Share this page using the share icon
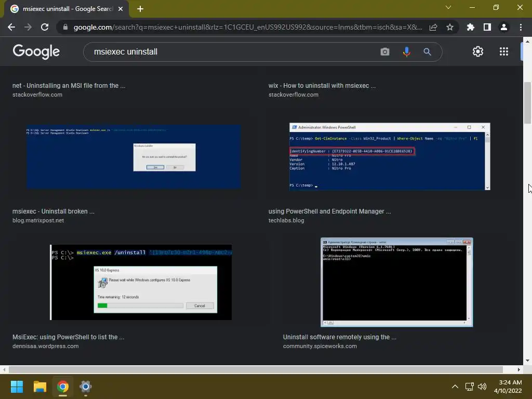 pyautogui.click(x=433, y=27)
